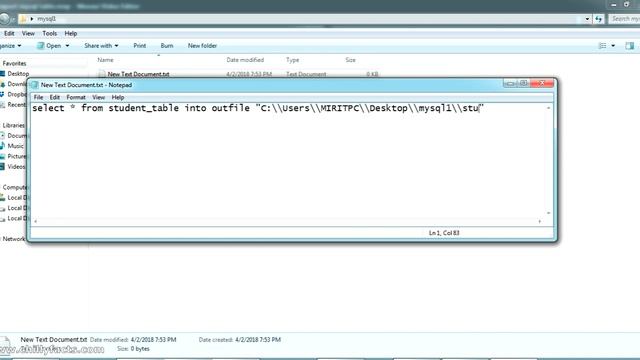This screenshot has height=360, width=640.
Task: Open view options dropdown arrow
Action: pos(613,46)
